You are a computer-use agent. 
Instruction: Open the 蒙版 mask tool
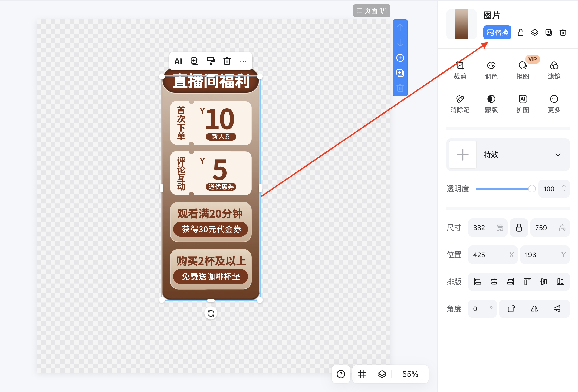click(x=491, y=103)
